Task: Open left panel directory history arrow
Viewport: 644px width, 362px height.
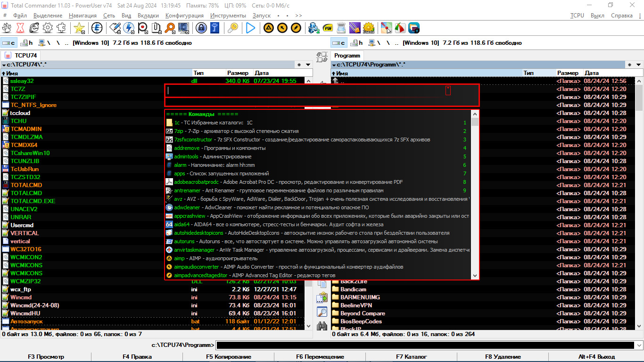Action: [308, 65]
